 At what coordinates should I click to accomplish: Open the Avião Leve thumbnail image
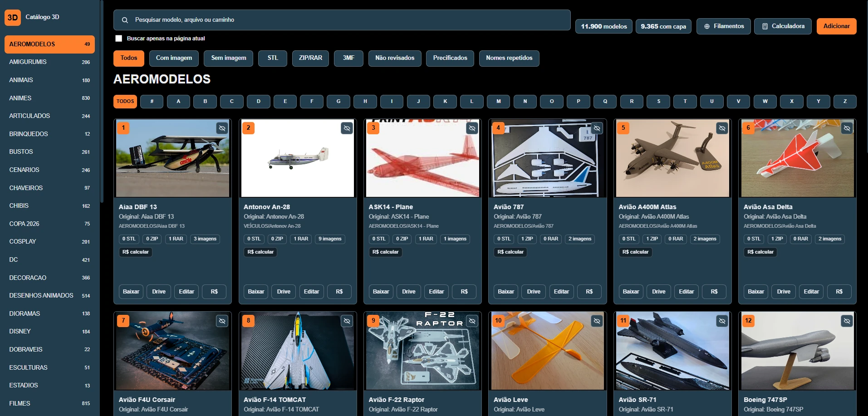coord(547,351)
